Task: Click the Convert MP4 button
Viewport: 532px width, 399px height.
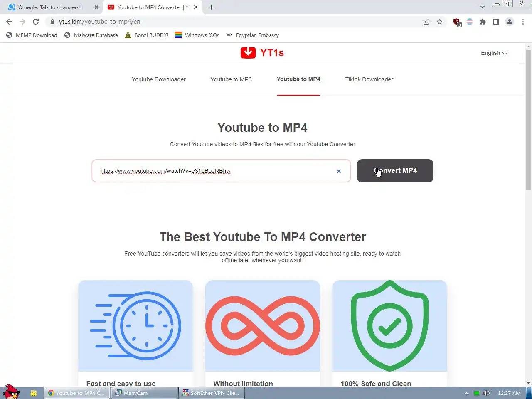Action: (x=395, y=171)
